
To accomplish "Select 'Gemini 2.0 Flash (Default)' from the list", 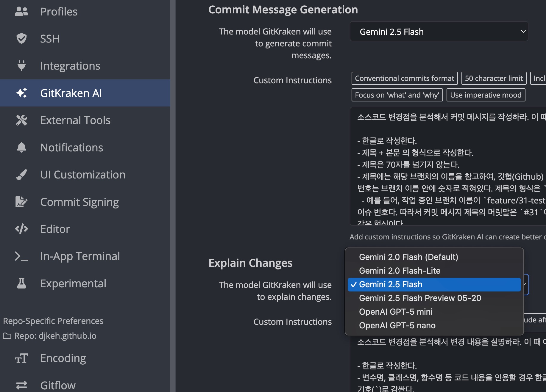I will coord(408,257).
